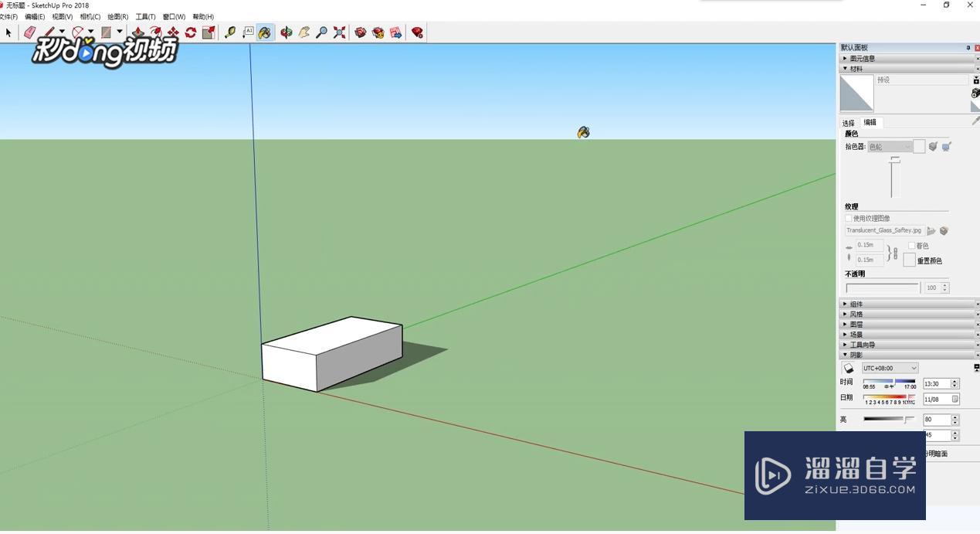Click the Zoom Extents tool

coord(339,32)
